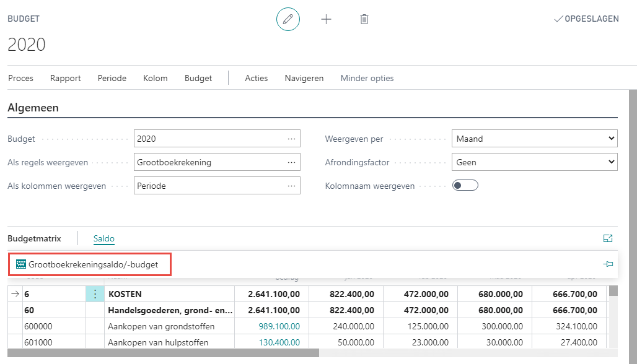Image resolution: width=637 pixels, height=364 pixels.
Task: Open the Budget field lookup ellipsis
Action: coord(291,138)
